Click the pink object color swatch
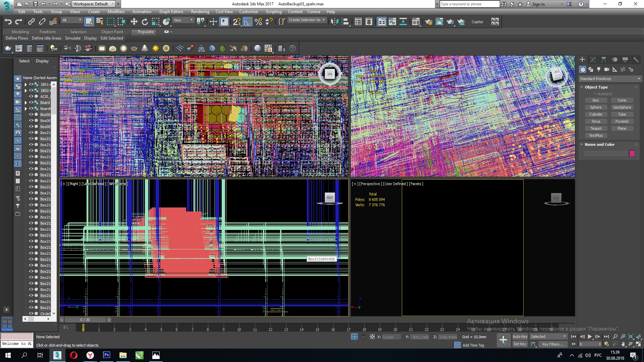The width and height of the screenshot is (644, 362). coord(632,154)
